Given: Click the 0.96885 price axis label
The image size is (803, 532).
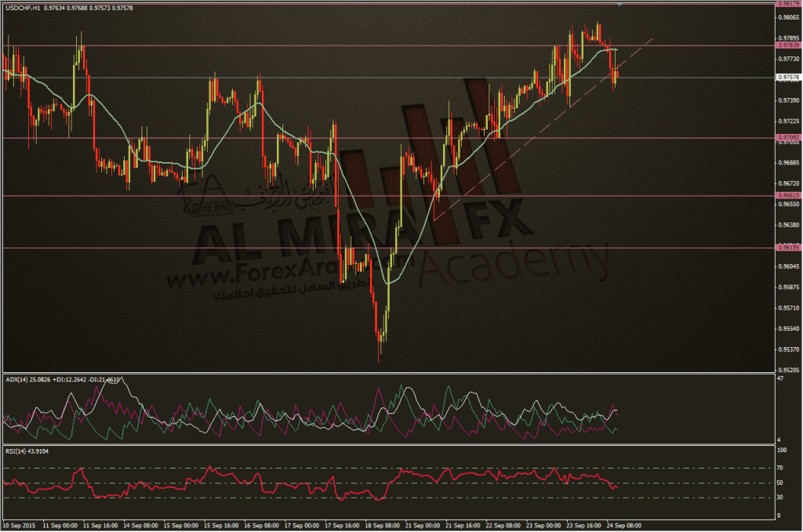Looking at the screenshot, I should 789,163.
